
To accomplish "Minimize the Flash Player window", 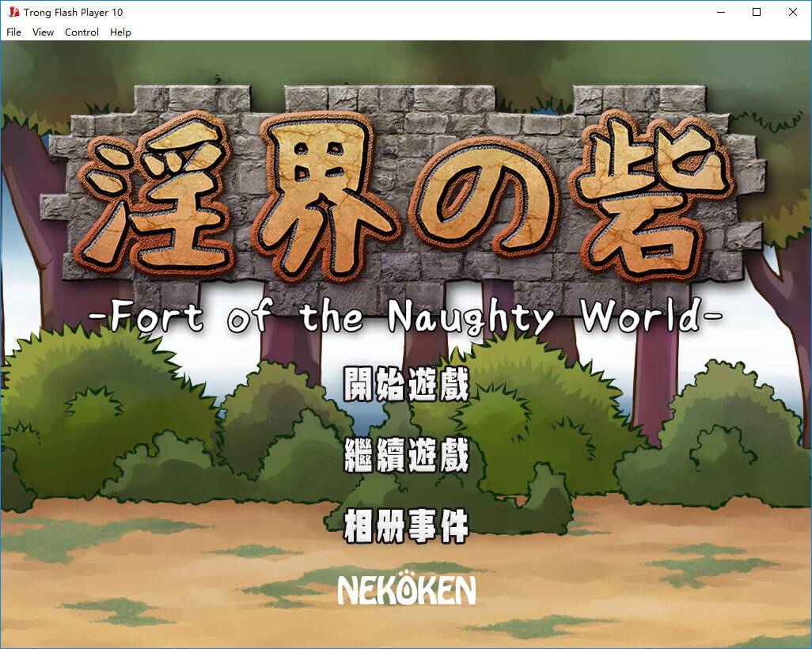I will [x=720, y=12].
